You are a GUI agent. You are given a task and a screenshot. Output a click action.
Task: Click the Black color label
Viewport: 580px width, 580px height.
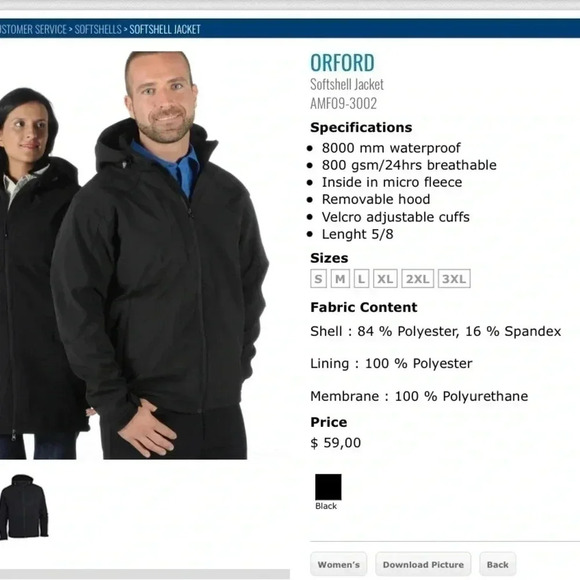click(x=326, y=506)
